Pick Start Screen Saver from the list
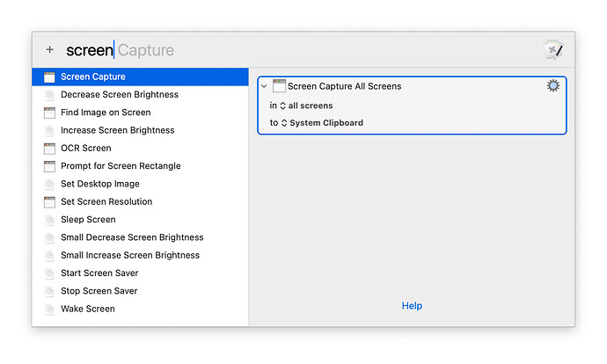Screen dimensions: 607x364 tap(99, 273)
